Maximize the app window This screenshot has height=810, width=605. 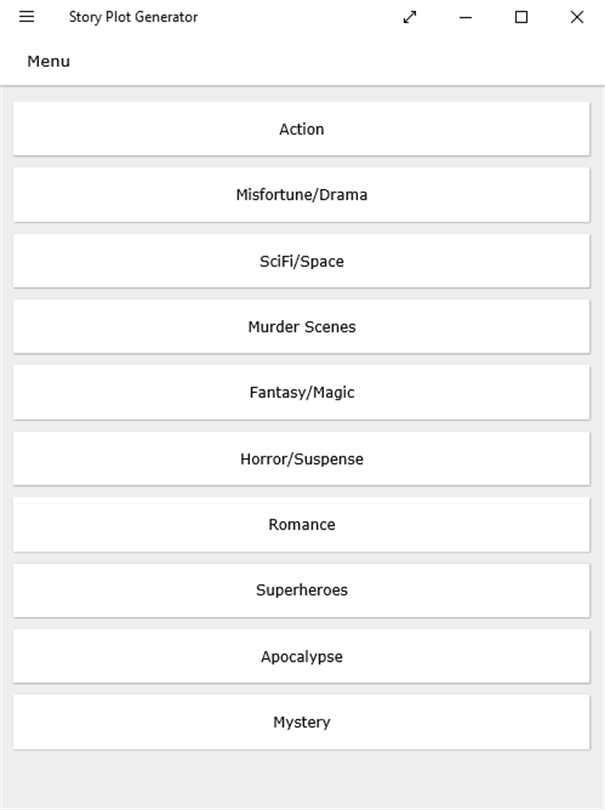tap(521, 17)
